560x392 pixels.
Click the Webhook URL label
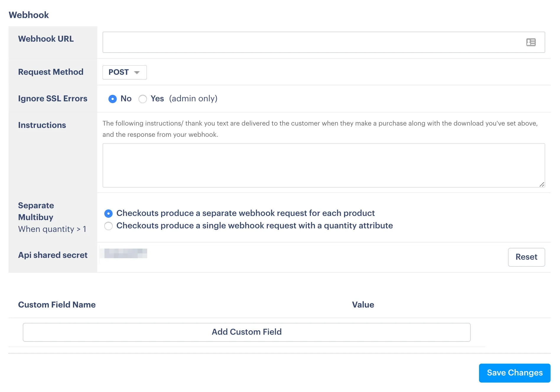pyautogui.click(x=46, y=39)
